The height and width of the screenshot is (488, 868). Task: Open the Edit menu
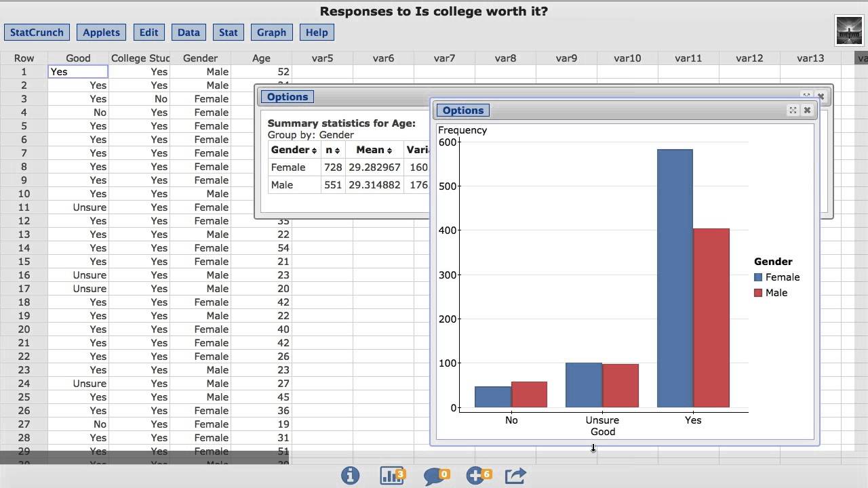tap(149, 33)
